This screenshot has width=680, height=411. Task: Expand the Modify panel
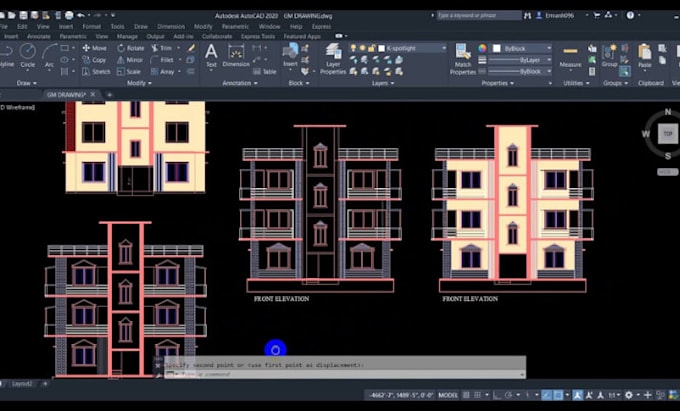pos(139,83)
